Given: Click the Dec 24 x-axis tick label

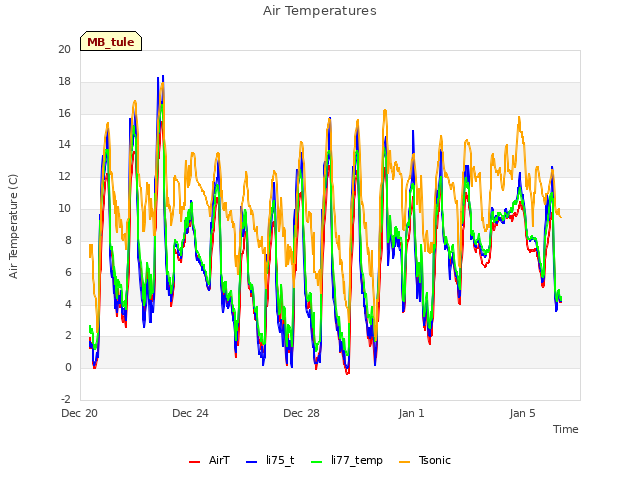Looking at the screenshot, I should [x=190, y=413].
